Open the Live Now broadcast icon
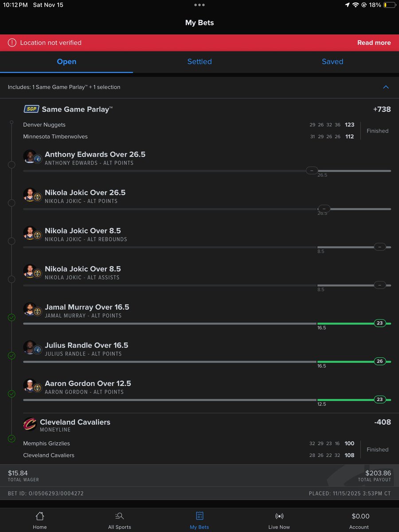The width and height of the screenshot is (399, 532). [279, 516]
